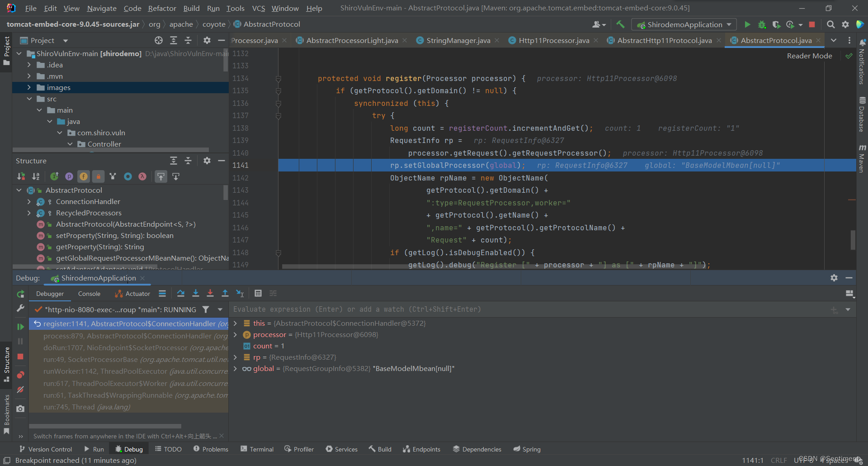Switch to the Console tab

click(x=89, y=294)
